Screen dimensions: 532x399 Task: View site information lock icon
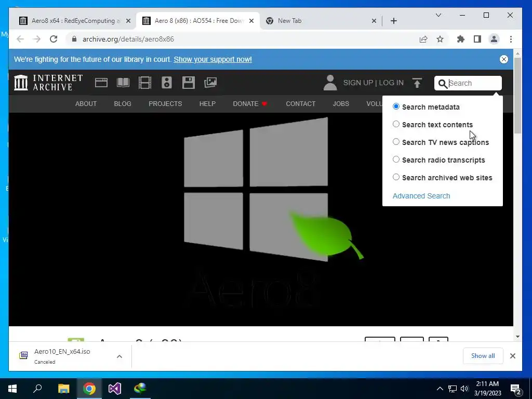74,39
